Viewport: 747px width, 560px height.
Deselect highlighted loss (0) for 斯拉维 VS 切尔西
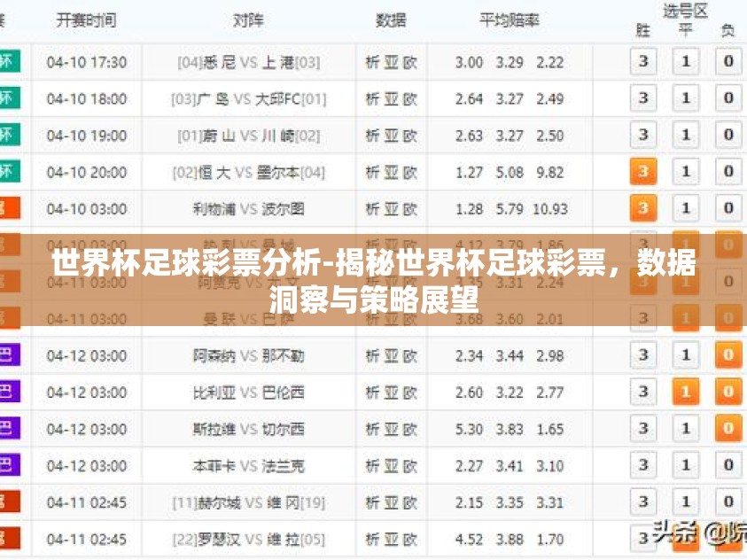pyautogui.click(x=728, y=429)
